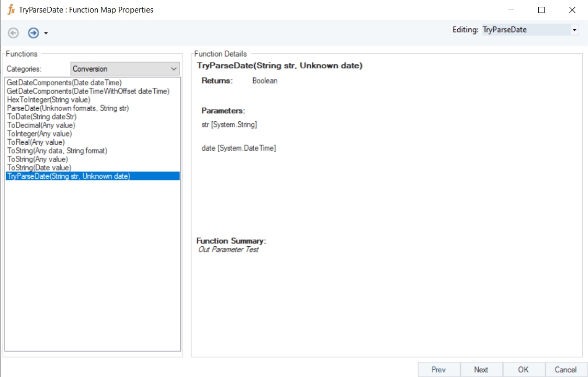This screenshot has width=588, height=377.
Task: Click the forward navigation arrow icon
Action: (x=33, y=33)
